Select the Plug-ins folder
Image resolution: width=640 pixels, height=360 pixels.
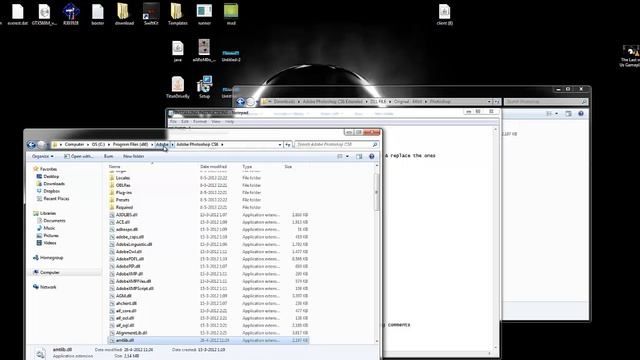click(124, 193)
